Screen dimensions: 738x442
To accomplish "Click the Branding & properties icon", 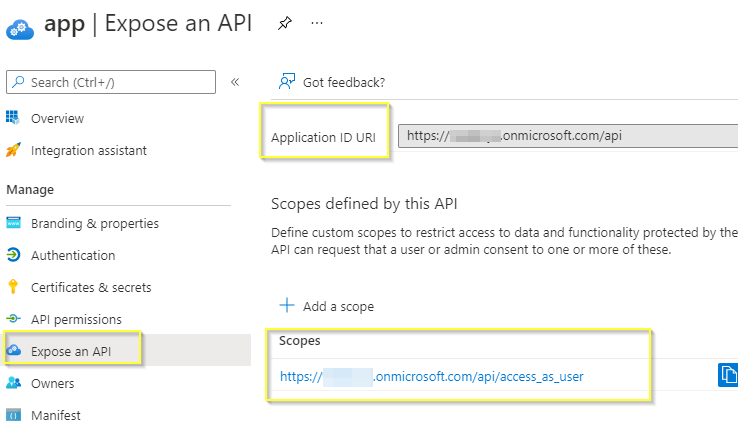I will coord(13,223).
